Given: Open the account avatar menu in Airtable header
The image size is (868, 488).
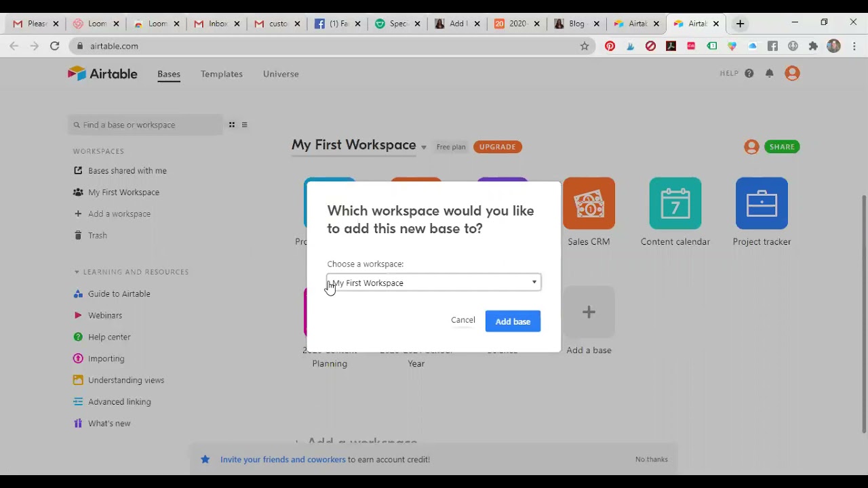Looking at the screenshot, I should (x=792, y=73).
